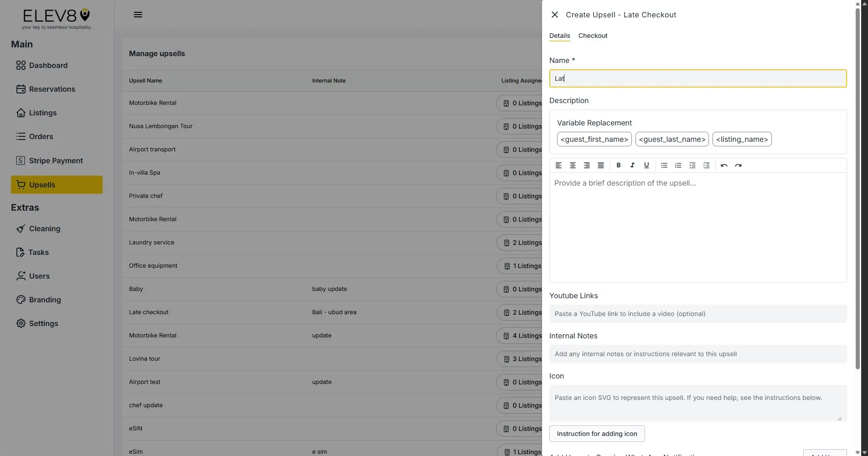Center align the description text
Viewport: 868px width, 456px height.
(573, 165)
